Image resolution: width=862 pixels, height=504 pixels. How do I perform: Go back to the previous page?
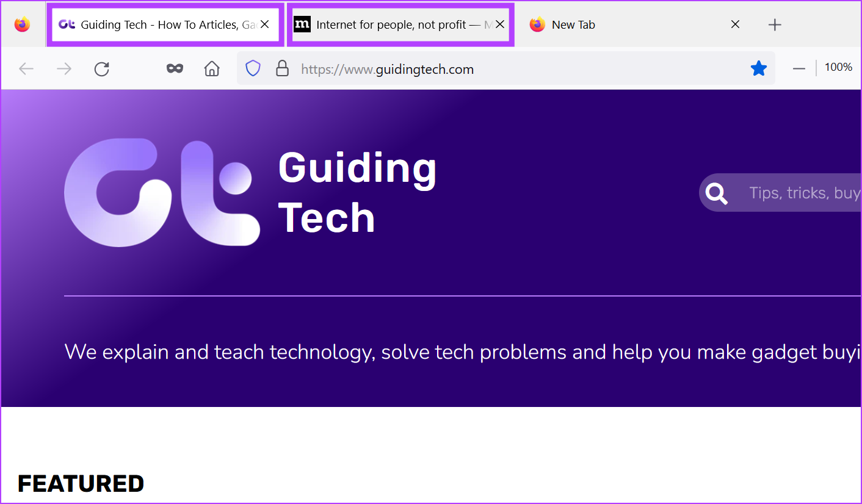point(26,69)
